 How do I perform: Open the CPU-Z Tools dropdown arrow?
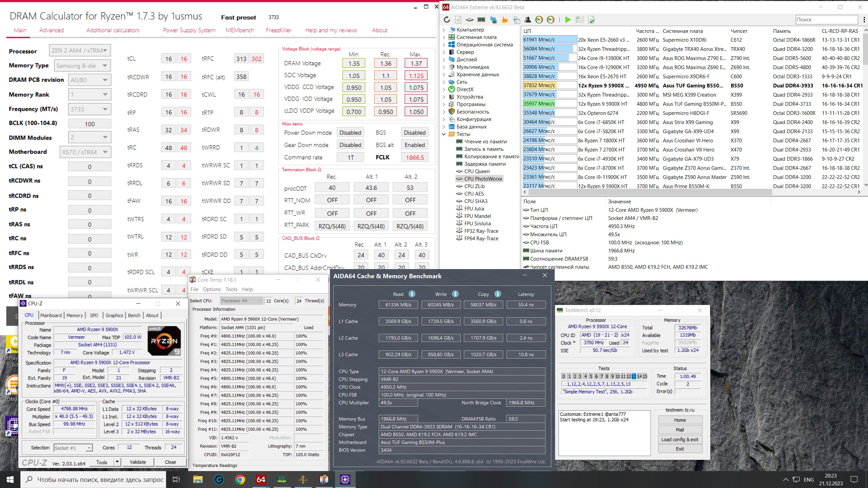[117, 462]
